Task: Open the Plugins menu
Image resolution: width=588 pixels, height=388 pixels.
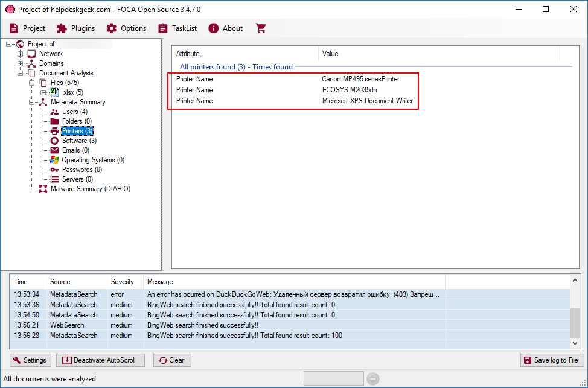Action: [76, 28]
